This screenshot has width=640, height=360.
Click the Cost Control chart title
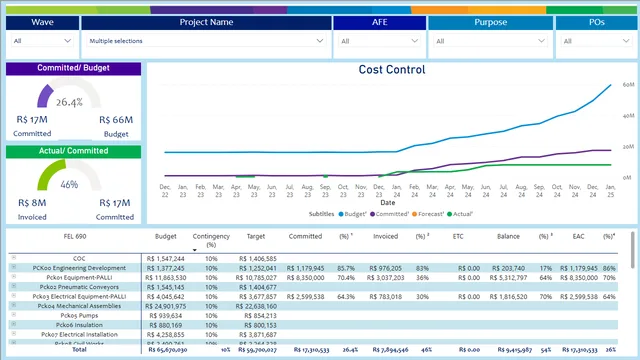coord(392,70)
